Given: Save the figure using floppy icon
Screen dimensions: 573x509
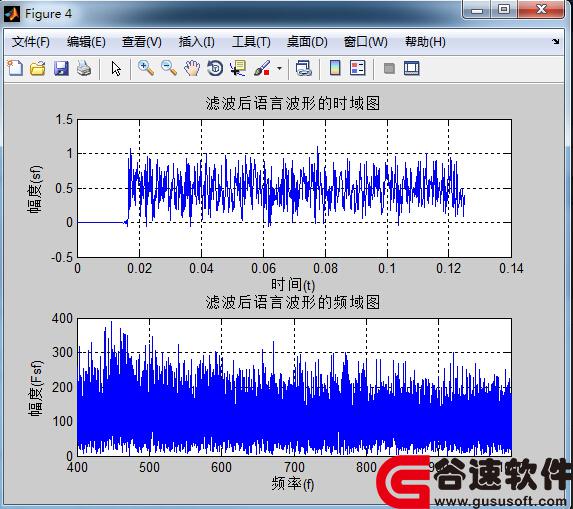Looking at the screenshot, I should pos(61,68).
